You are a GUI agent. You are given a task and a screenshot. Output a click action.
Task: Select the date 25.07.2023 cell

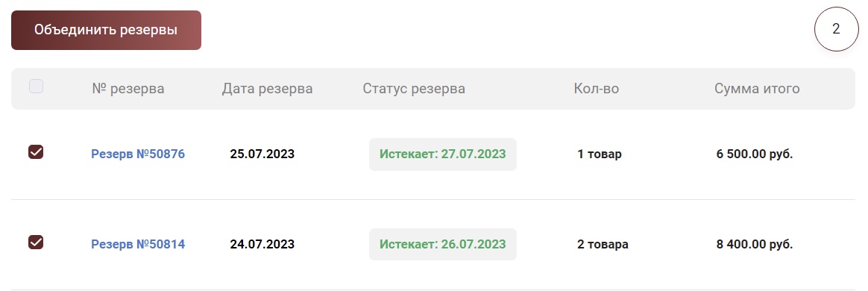(262, 154)
